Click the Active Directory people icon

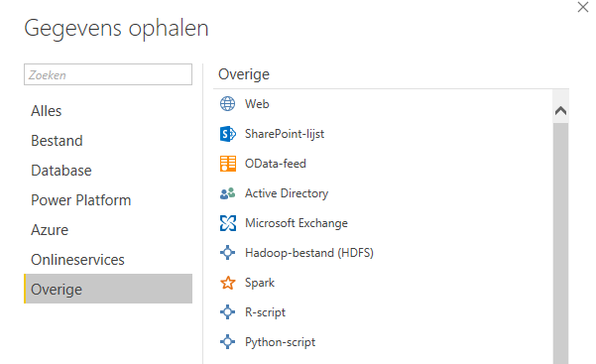point(228,193)
